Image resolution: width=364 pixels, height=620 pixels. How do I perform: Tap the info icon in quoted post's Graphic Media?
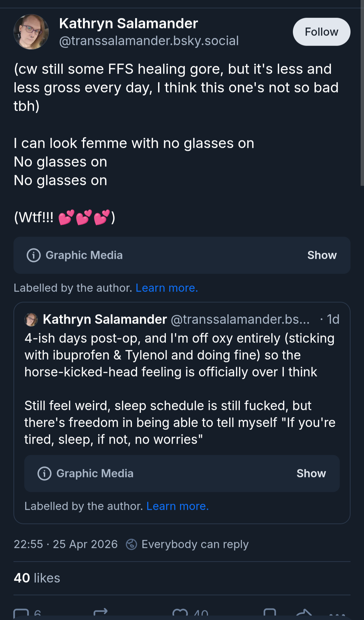pyautogui.click(x=44, y=474)
